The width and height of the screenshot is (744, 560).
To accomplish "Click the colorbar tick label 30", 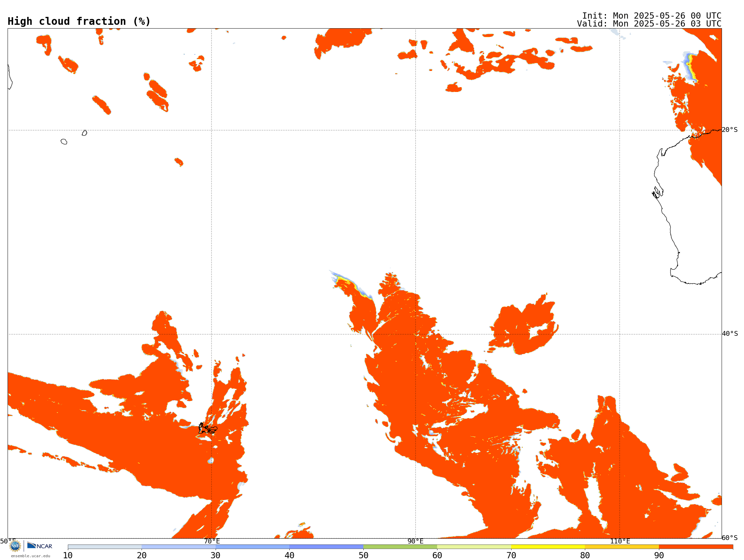I will 216,556.
